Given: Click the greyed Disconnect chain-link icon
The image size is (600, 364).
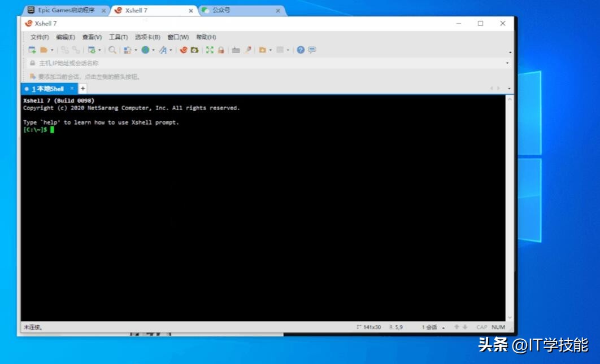Looking at the screenshot, I should pos(64,50).
